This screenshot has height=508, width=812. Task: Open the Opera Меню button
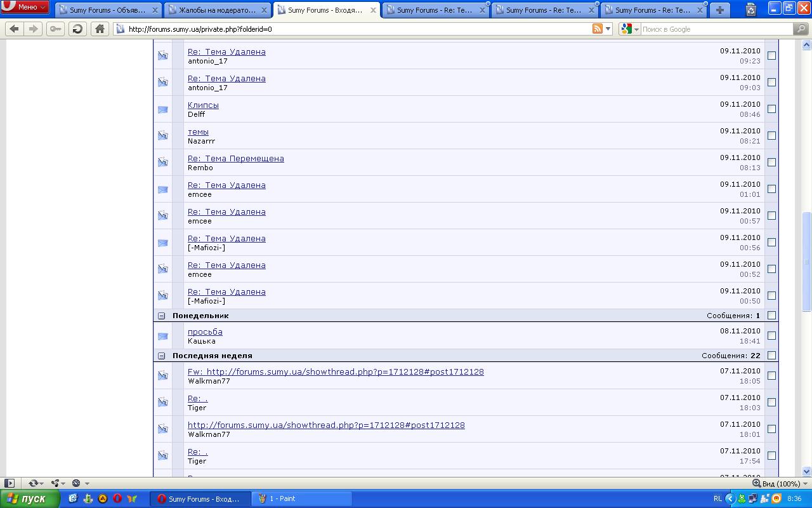tap(25, 7)
